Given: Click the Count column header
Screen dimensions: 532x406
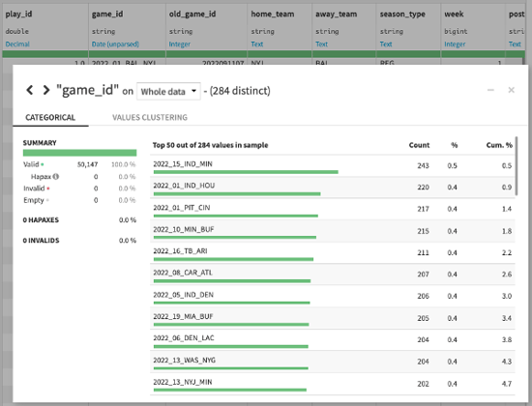Looking at the screenshot, I should (x=419, y=145).
